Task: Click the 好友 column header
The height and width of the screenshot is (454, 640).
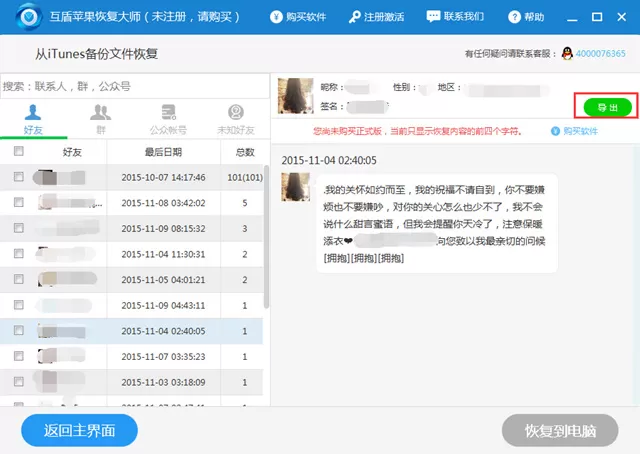Action: click(x=72, y=152)
